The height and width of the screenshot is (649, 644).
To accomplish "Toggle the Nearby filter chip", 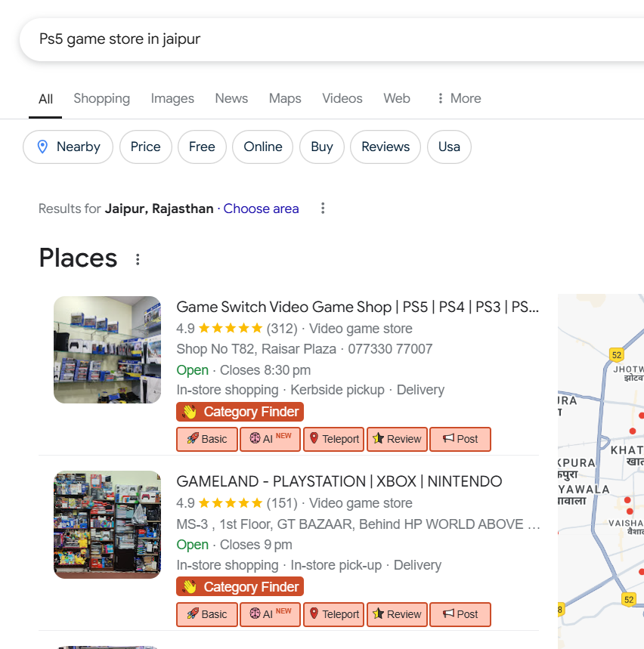I will coord(68,147).
